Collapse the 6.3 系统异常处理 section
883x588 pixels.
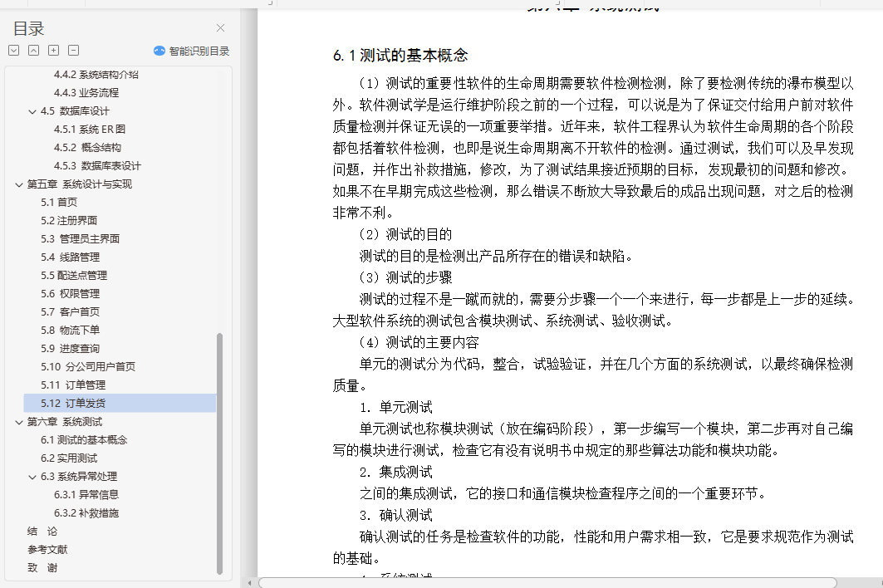pos(32,477)
